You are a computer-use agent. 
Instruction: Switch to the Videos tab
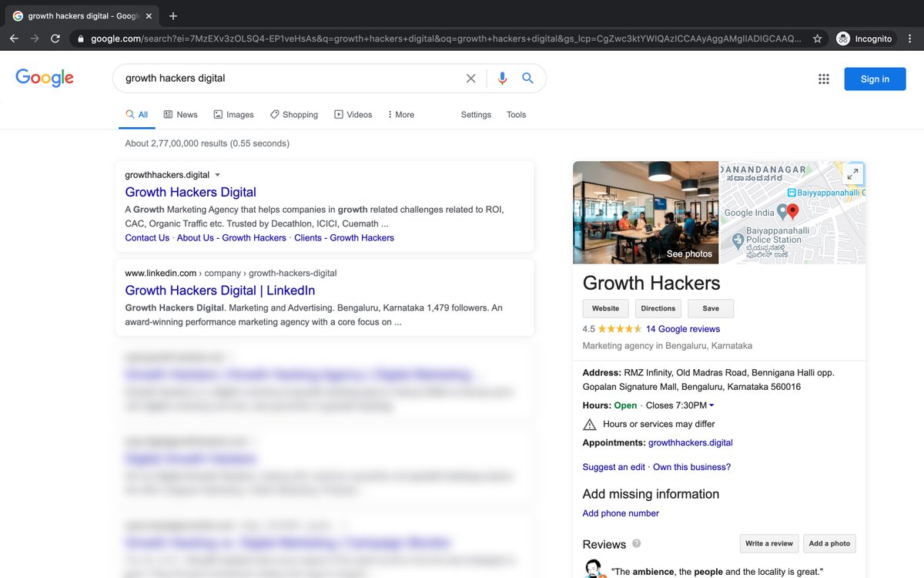[353, 115]
